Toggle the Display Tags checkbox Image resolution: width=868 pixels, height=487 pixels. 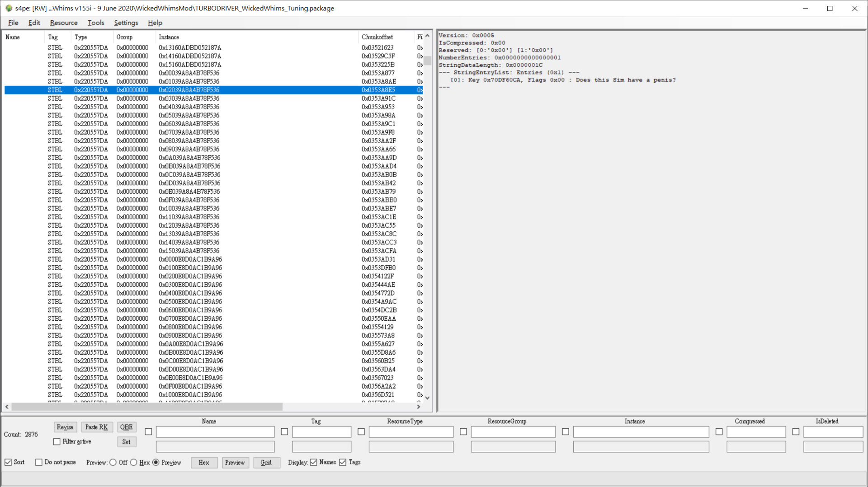tap(343, 462)
